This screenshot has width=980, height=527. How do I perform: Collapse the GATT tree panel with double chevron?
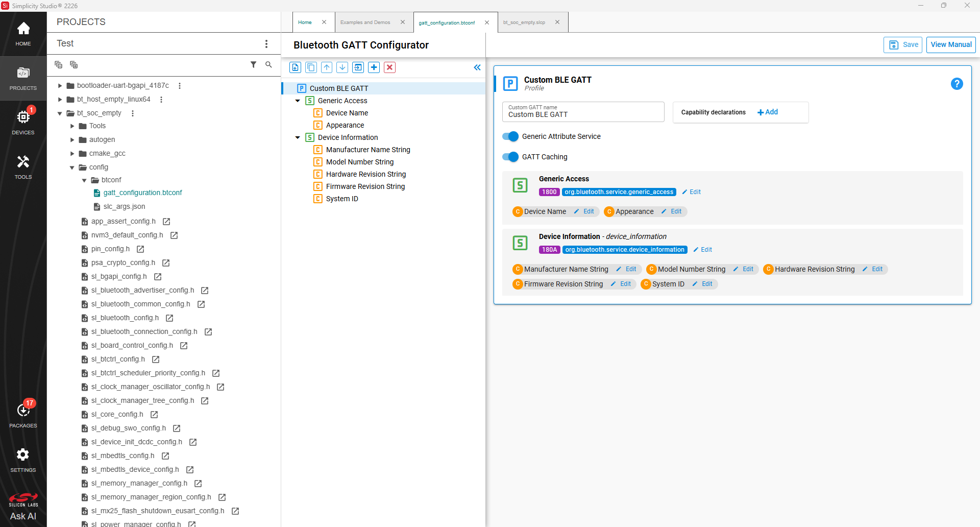477,67
